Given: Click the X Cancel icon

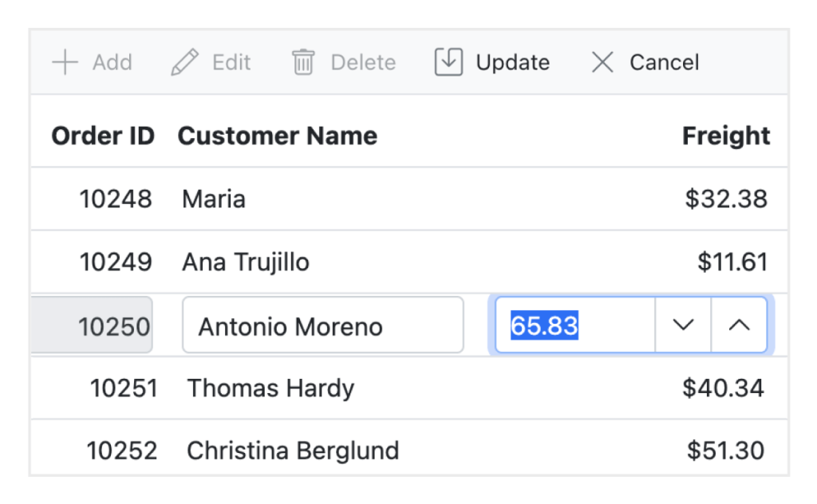Looking at the screenshot, I should [x=602, y=62].
